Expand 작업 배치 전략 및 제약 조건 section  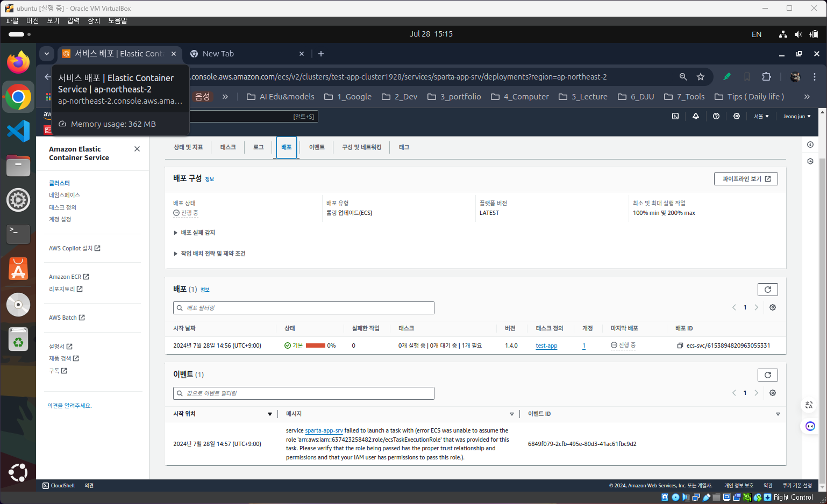209,254
